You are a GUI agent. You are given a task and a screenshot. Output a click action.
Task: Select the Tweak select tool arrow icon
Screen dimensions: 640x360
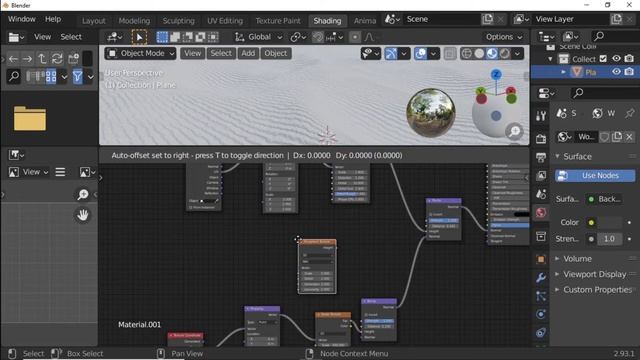click(x=139, y=37)
